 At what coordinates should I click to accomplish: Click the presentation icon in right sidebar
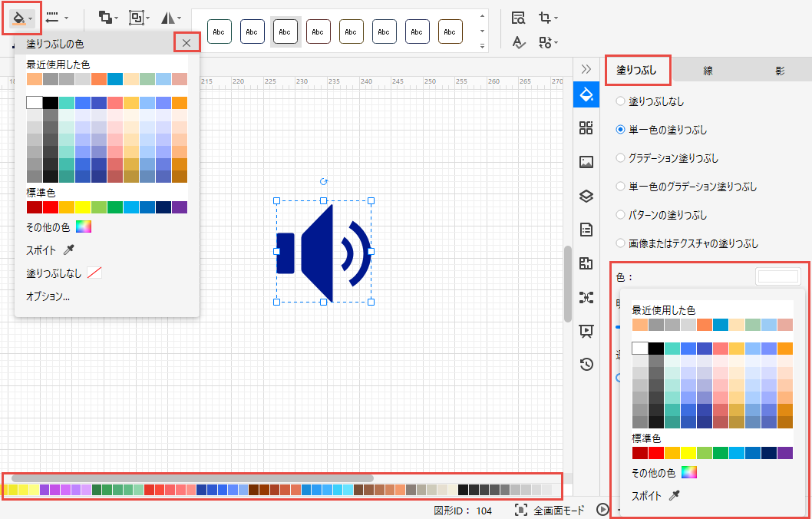(586, 331)
